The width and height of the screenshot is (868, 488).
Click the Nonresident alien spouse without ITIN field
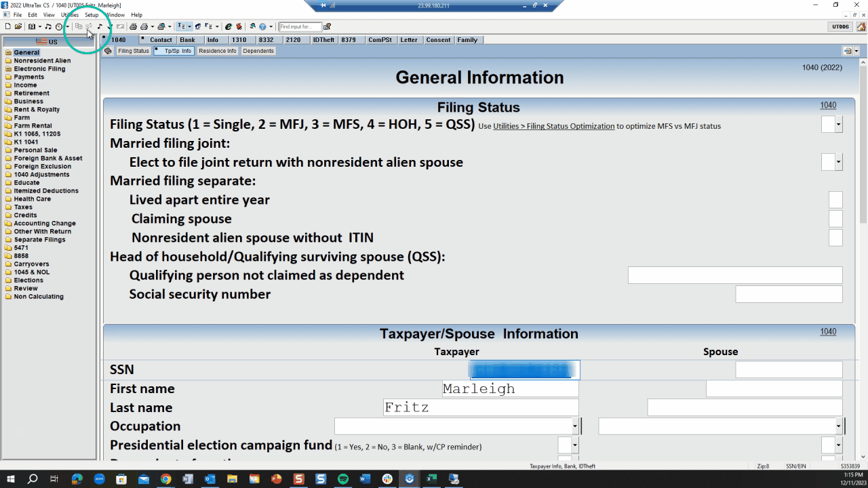pos(835,237)
